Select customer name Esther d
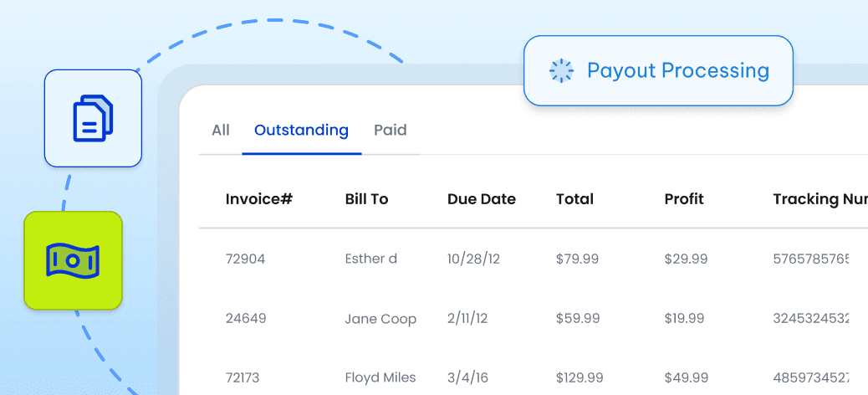 [370, 259]
